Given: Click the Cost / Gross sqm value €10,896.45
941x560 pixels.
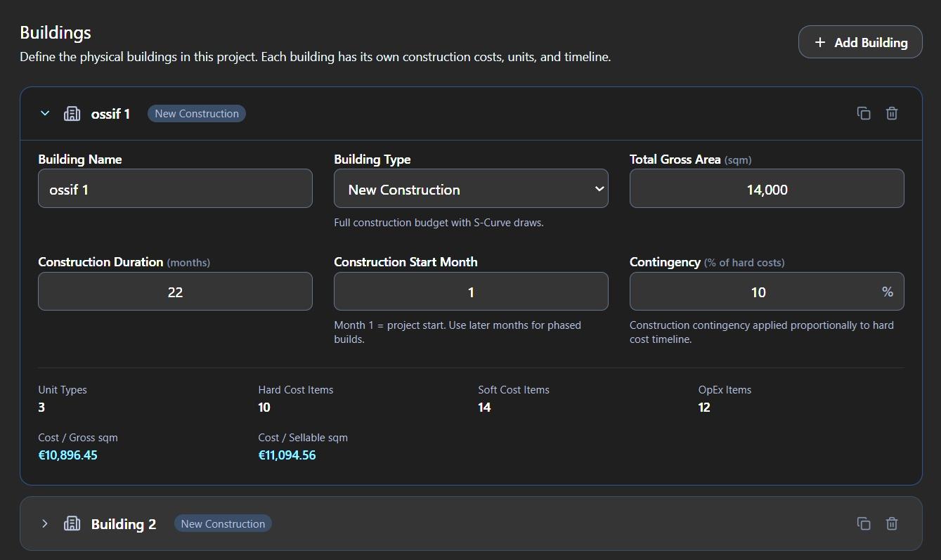Looking at the screenshot, I should (68, 455).
